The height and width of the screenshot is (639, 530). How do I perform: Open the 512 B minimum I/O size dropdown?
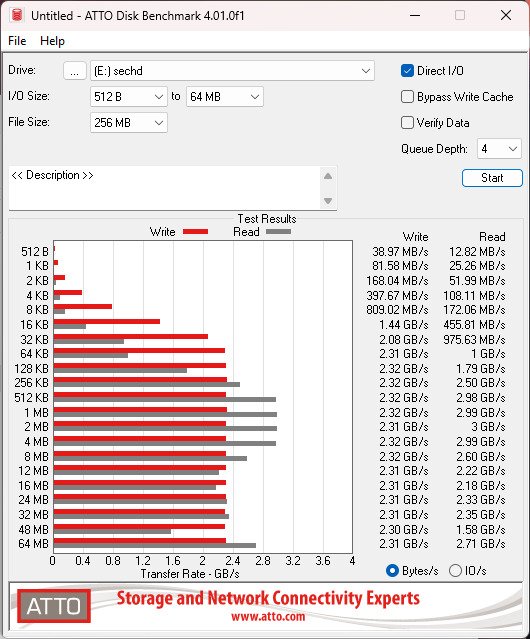click(x=129, y=97)
